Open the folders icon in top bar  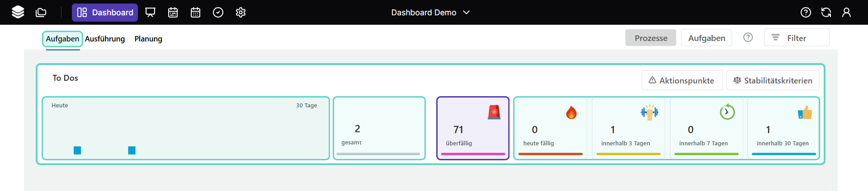[x=41, y=12]
